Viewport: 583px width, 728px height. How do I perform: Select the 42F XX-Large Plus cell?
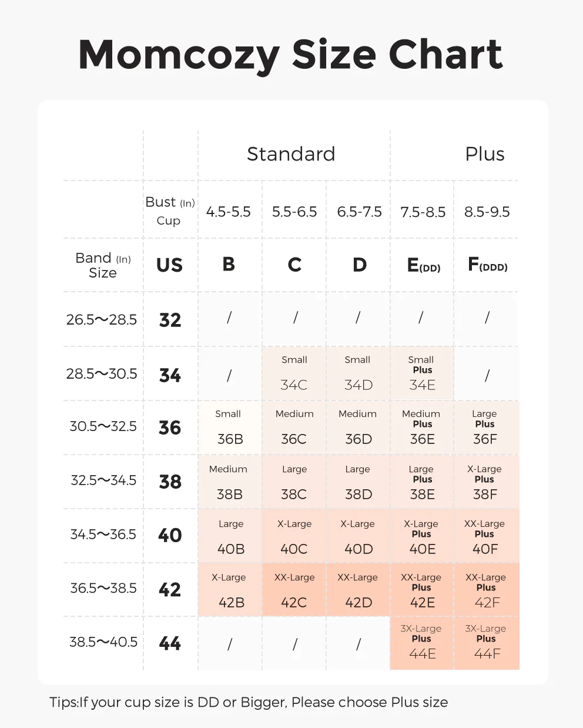click(487, 590)
